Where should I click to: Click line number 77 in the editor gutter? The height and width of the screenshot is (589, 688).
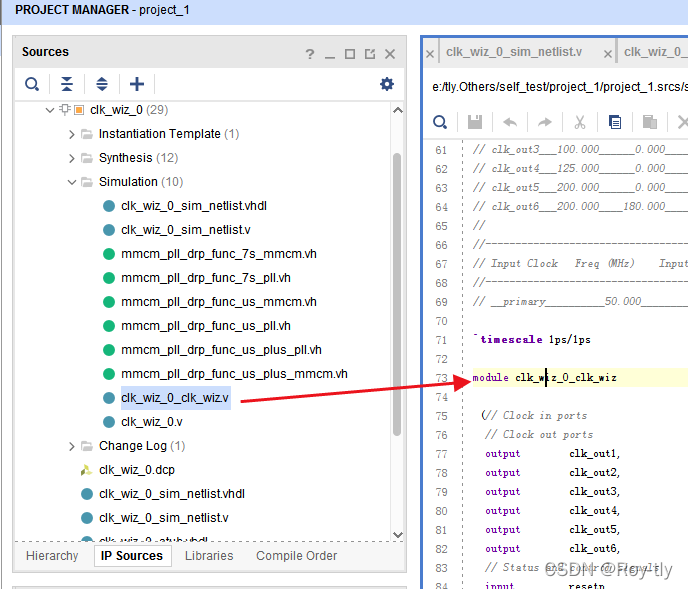pos(441,454)
